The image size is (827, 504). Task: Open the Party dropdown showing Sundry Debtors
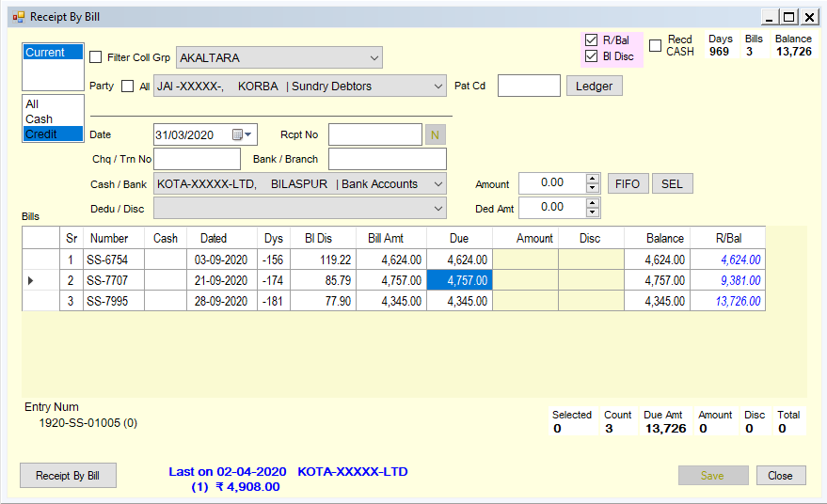click(x=437, y=86)
